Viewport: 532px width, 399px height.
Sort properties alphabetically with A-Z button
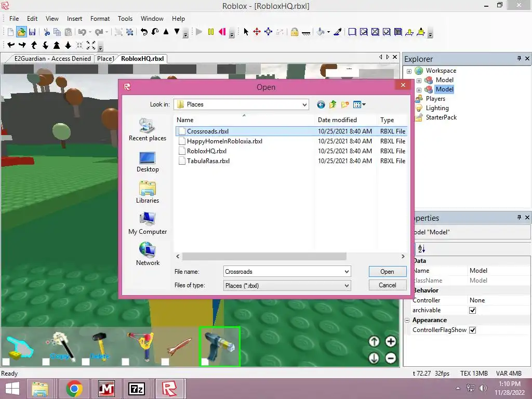(x=421, y=249)
